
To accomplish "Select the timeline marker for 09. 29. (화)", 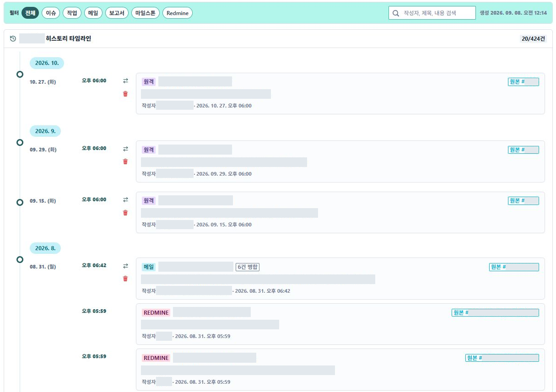I will click(20, 142).
